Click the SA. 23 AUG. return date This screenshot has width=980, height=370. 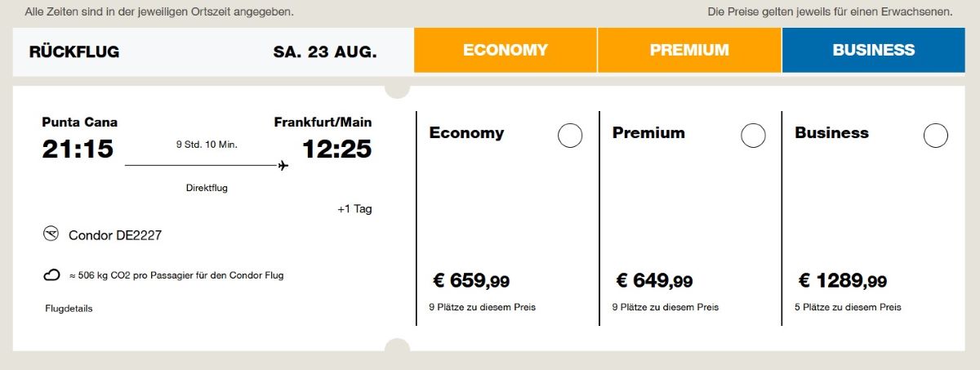[x=325, y=52]
